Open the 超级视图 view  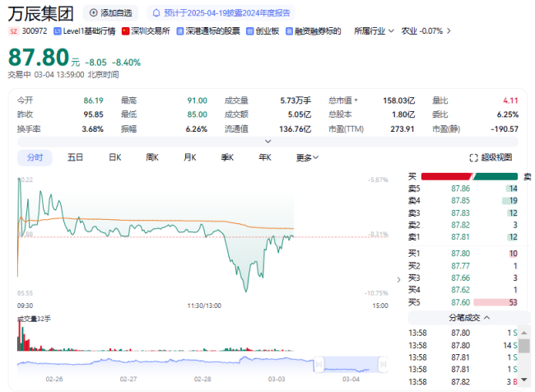click(x=491, y=158)
